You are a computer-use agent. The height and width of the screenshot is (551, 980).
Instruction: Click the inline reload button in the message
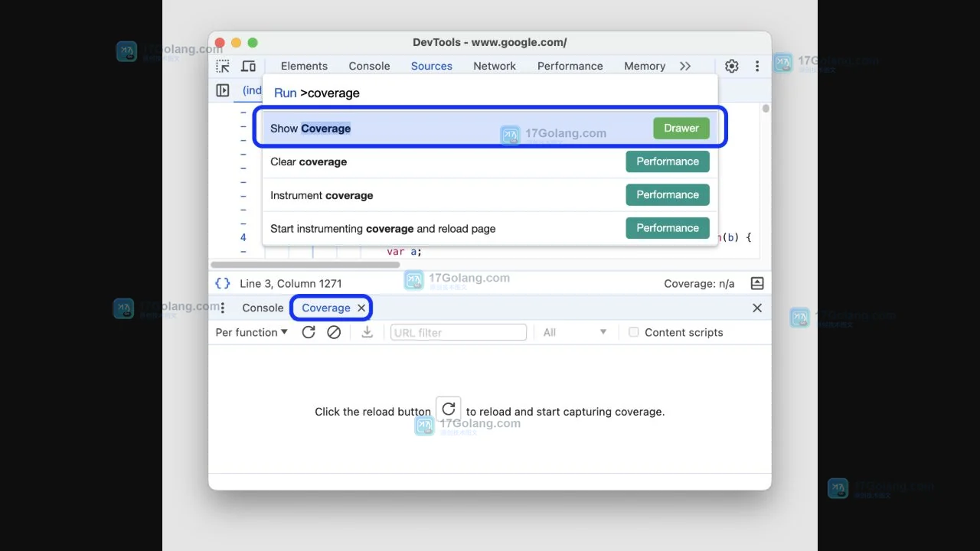click(x=449, y=409)
